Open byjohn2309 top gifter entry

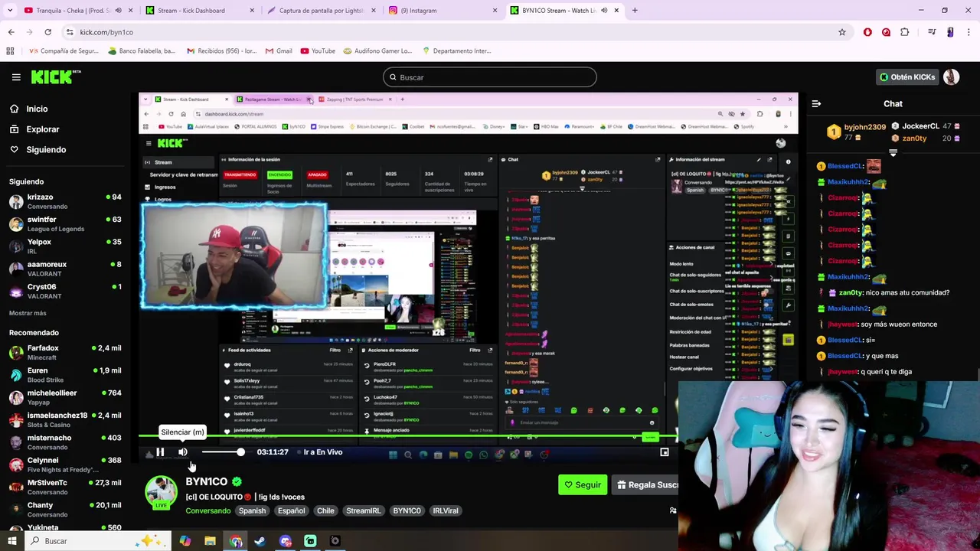(856, 132)
